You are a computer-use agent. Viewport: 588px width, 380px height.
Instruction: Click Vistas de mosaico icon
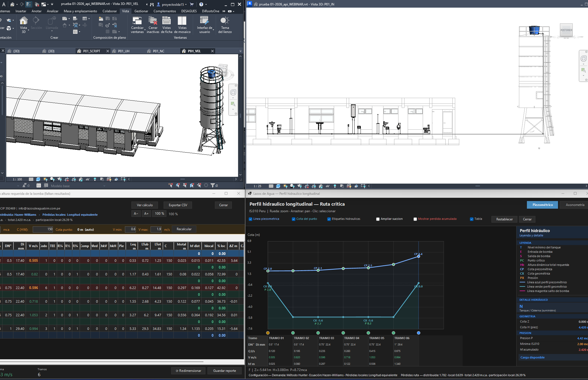(182, 21)
